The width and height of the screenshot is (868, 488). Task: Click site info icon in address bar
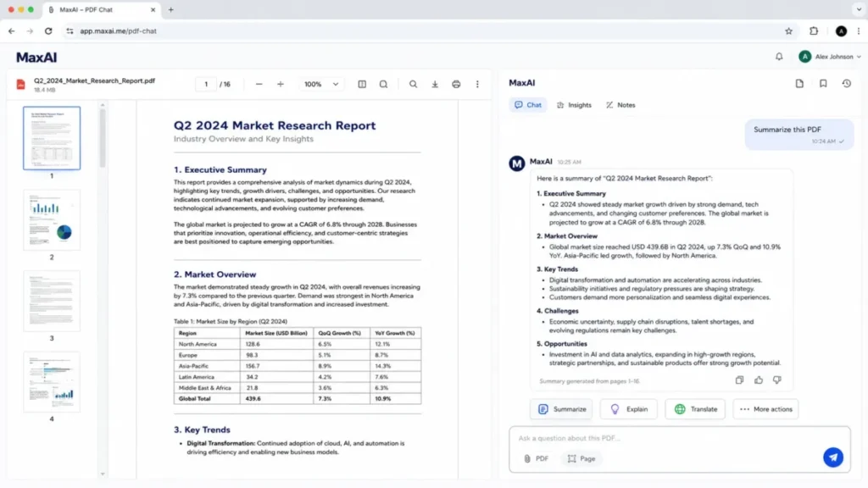[70, 31]
